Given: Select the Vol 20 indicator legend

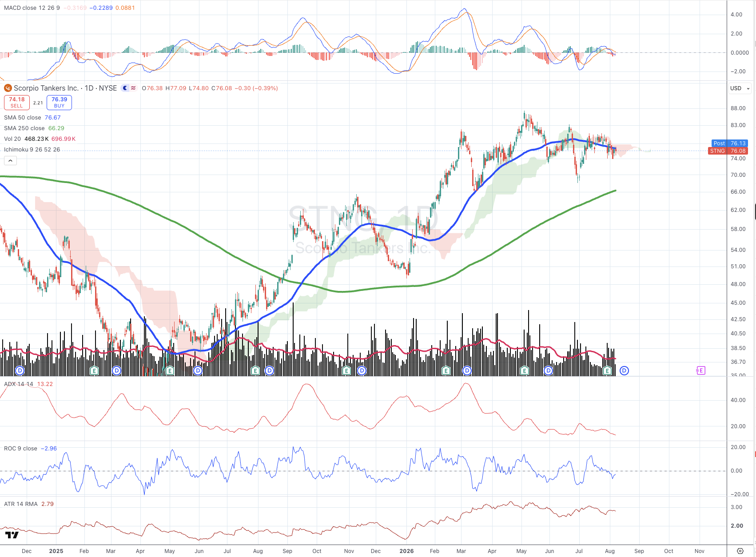Looking at the screenshot, I should point(12,139).
